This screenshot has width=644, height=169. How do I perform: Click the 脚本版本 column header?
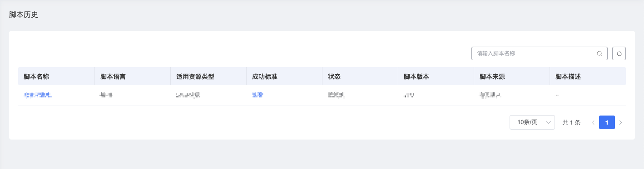[x=416, y=77]
